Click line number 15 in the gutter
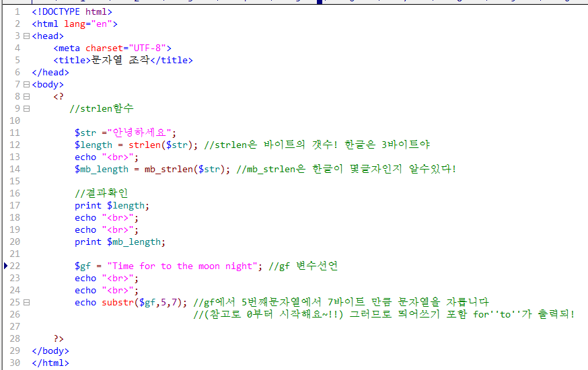Image resolution: width=588 pixels, height=370 pixels. pos(15,181)
